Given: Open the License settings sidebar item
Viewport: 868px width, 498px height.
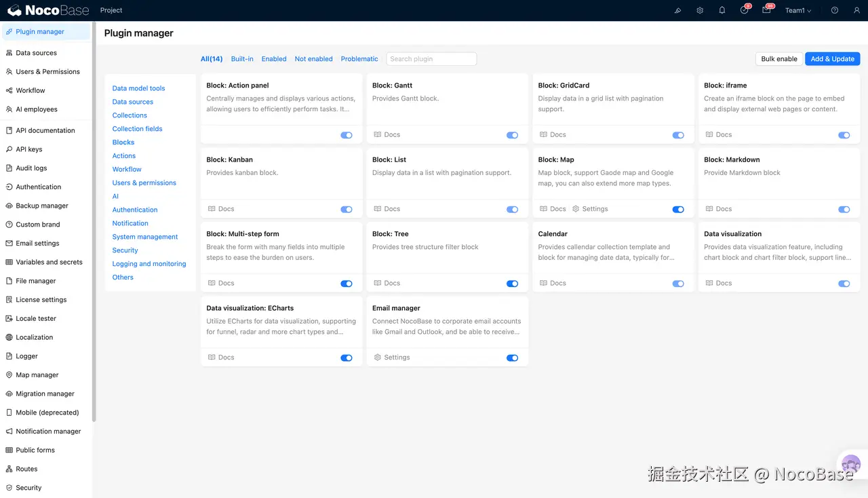Looking at the screenshot, I should (45, 300).
